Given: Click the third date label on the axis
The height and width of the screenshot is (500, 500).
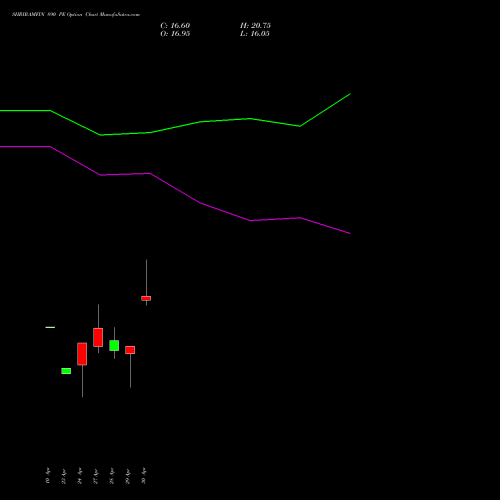Looking at the screenshot, I should point(80,475).
